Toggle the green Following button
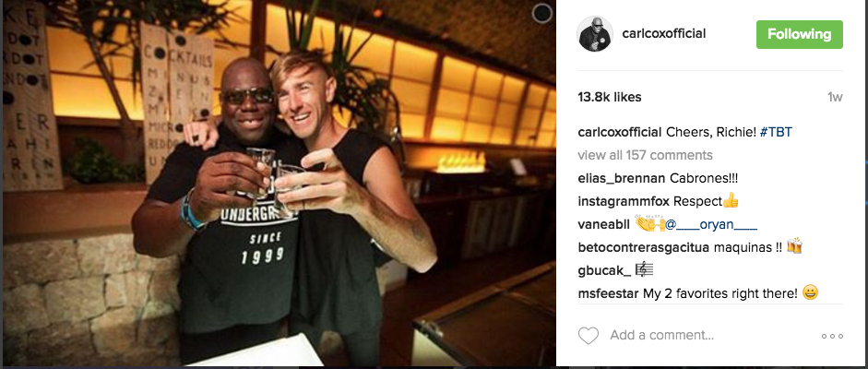This screenshot has width=868, height=369. [x=800, y=34]
